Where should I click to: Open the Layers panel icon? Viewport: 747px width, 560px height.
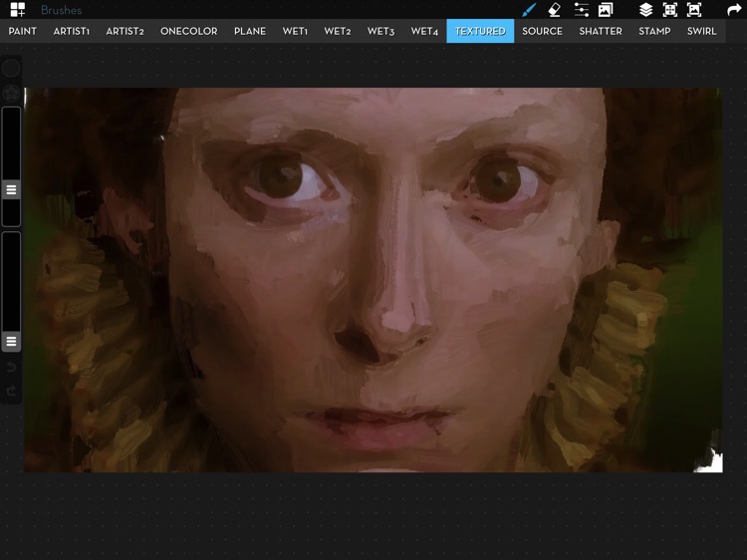point(645,10)
